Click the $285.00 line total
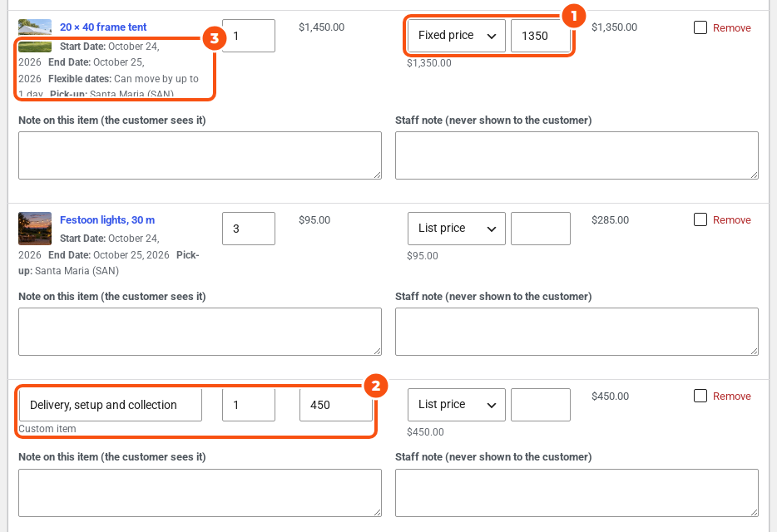The height and width of the screenshot is (532, 777). tap(610, 220)
